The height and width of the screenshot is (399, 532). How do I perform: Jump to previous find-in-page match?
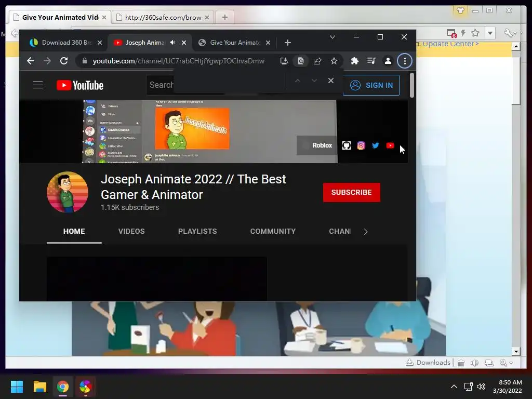click(x=298, y=81)
